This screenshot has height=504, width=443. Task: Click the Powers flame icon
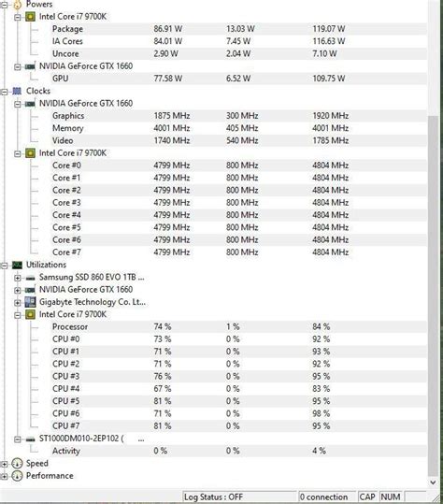click(x=18, y=4)
